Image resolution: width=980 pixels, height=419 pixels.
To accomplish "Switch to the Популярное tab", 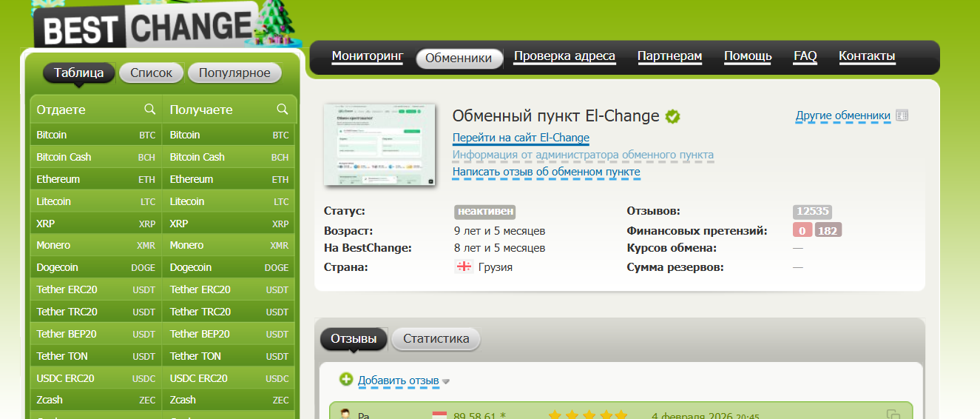I will coord(234,73).
